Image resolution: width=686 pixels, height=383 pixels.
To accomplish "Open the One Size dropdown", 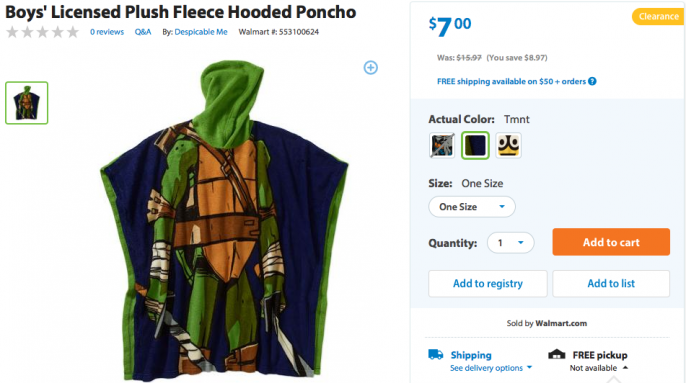I will coord(472,207).
